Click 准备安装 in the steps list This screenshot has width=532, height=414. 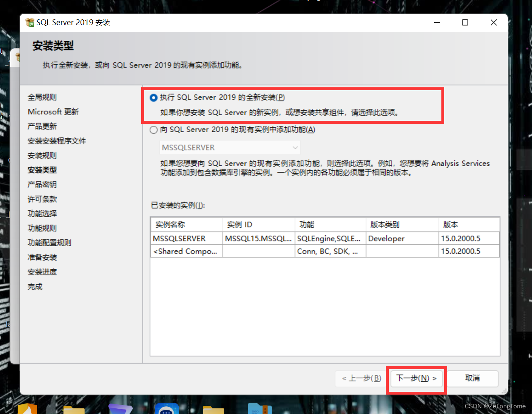pyautogui.click(x=42, y=258)
